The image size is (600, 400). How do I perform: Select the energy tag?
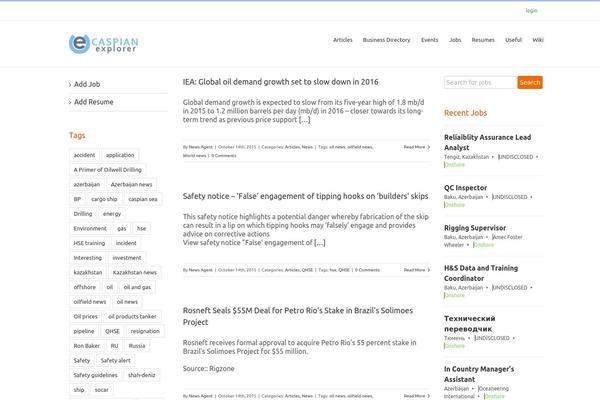112,214
